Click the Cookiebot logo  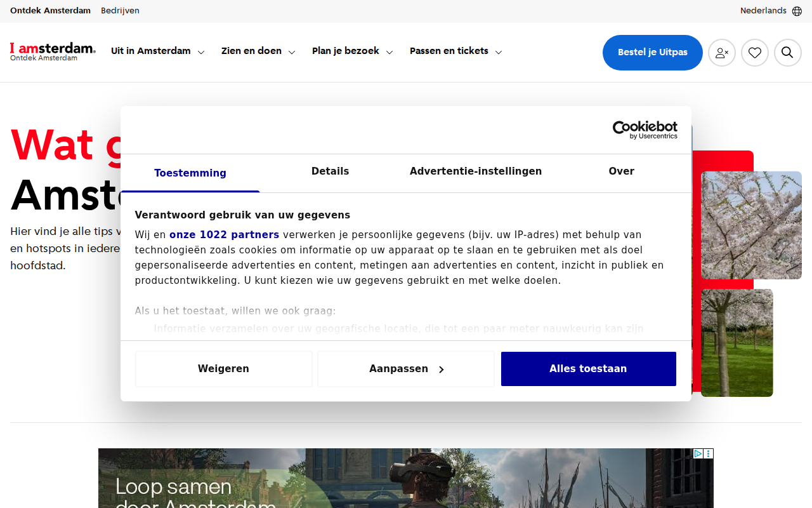pyautogui.click(x=645, y=130)
